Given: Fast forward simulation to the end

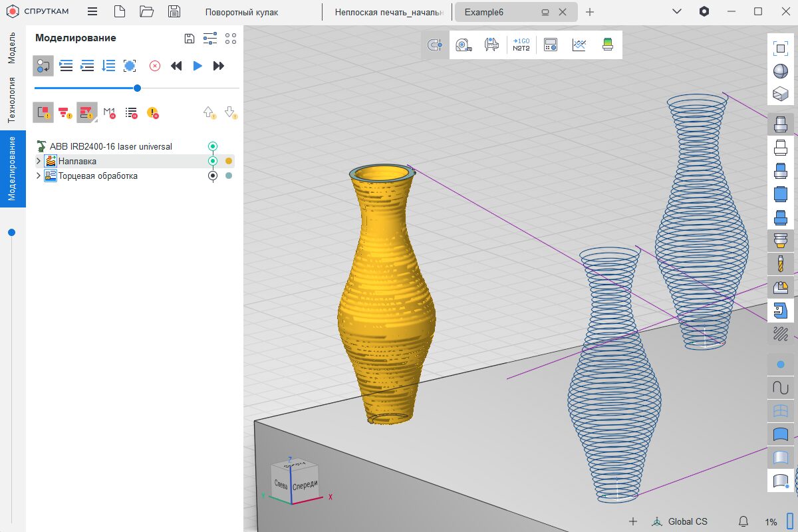Looking at the screenshot, I should click(x=218, y=66).
